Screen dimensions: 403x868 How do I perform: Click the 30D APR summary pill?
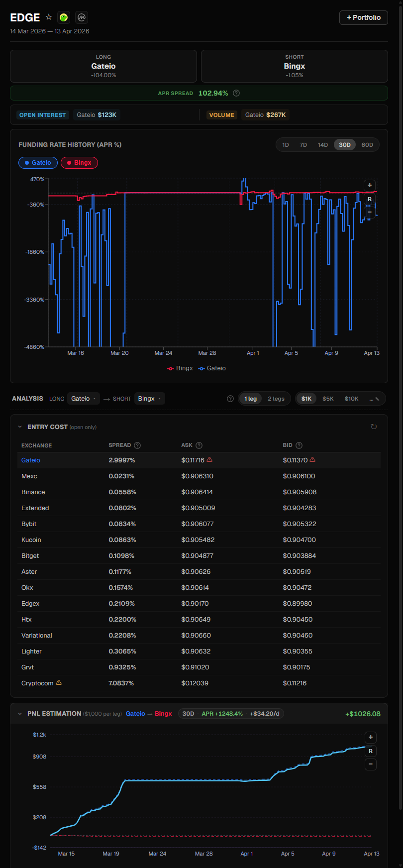pyautogui.click(x=231, y=714)
